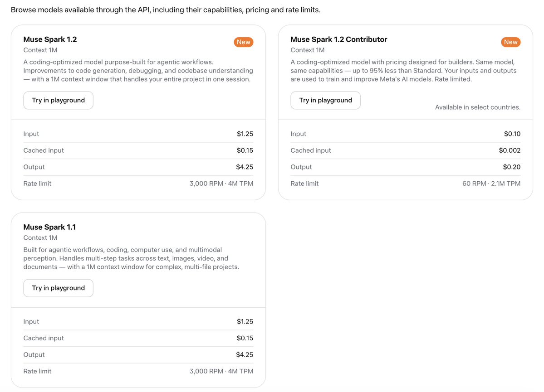
Task: Click Muse Spark 1.1 output price $4.25
Action: tap(245, 354)
